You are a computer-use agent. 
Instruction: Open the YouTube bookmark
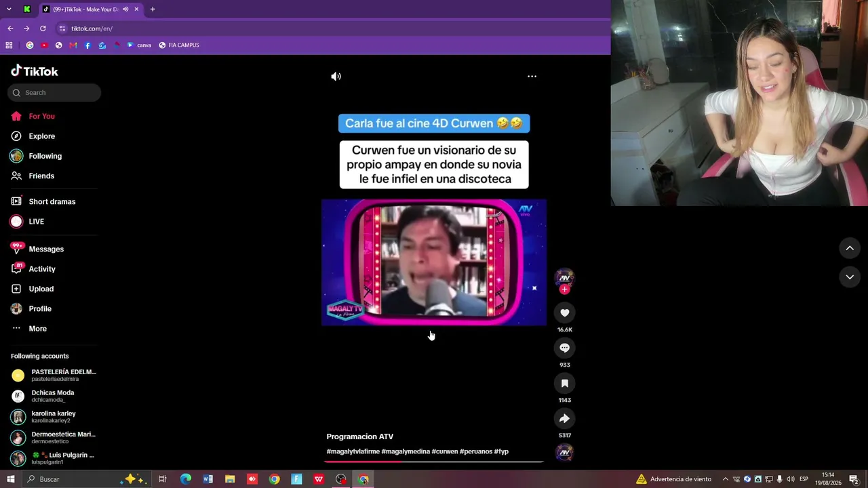pos(44,45)
